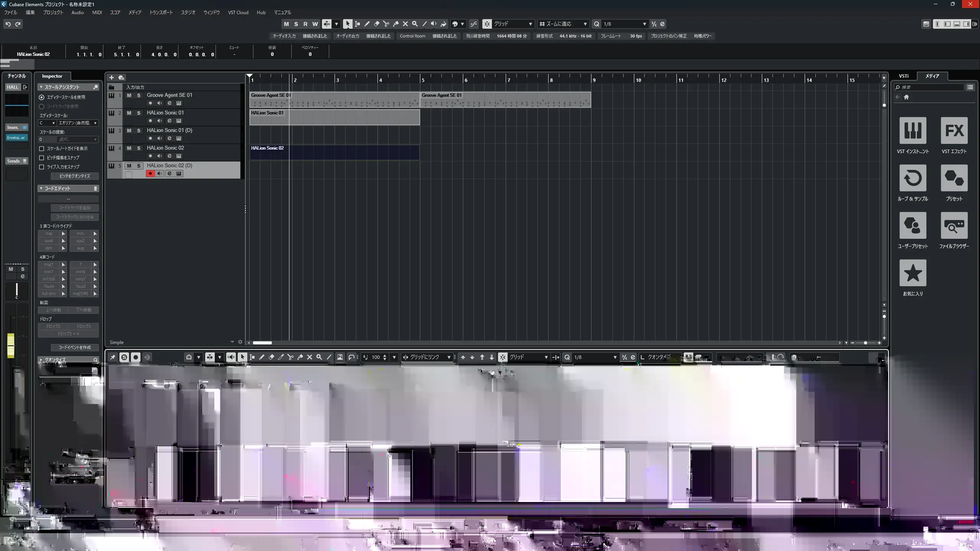The image size is (980, 551).
Task: Select コードトラックを使用 radio button
Action: point(42,106)
